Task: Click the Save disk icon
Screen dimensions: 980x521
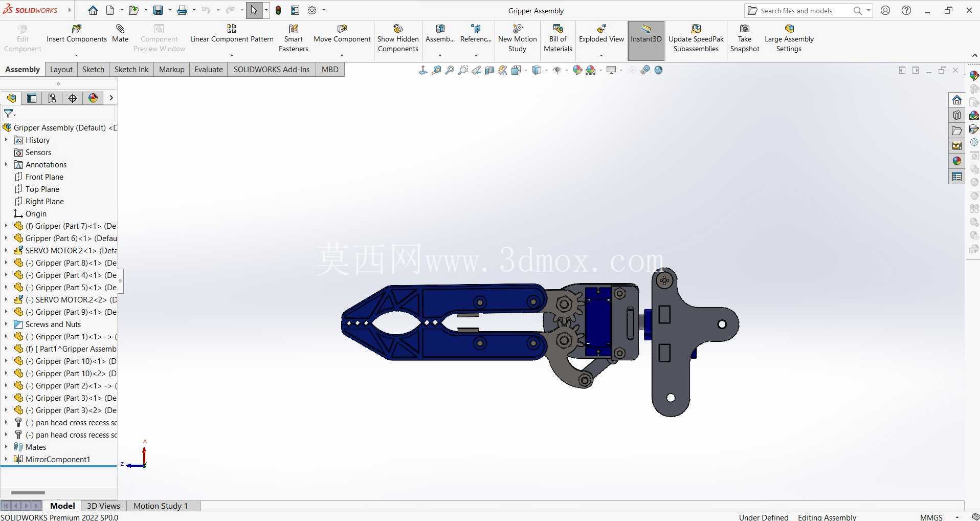Action: 158,10
